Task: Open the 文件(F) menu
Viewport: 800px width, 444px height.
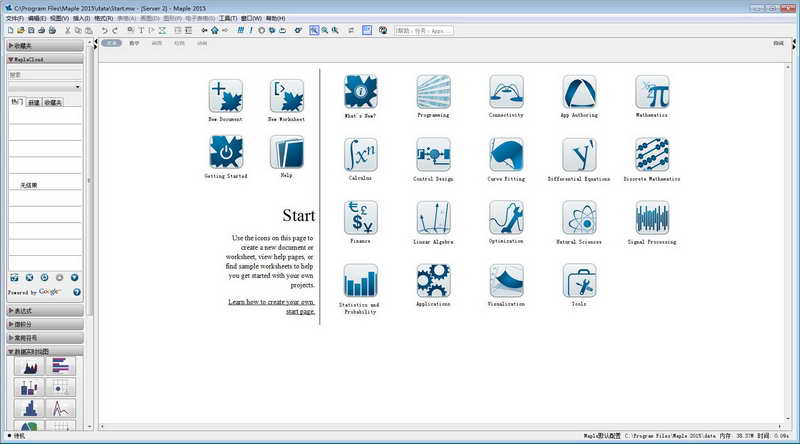Action: pyautogui.click(x=14, y=18)
